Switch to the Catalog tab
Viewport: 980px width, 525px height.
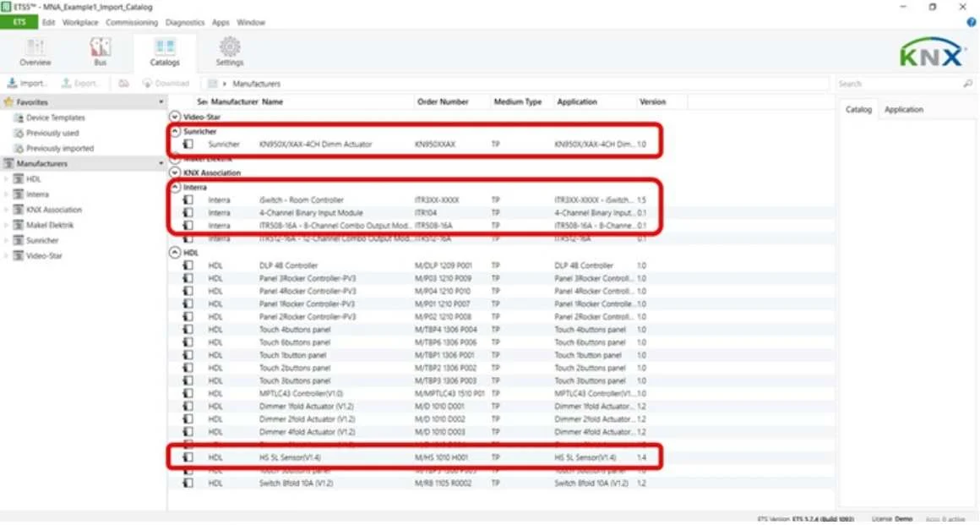coord(858,110)
